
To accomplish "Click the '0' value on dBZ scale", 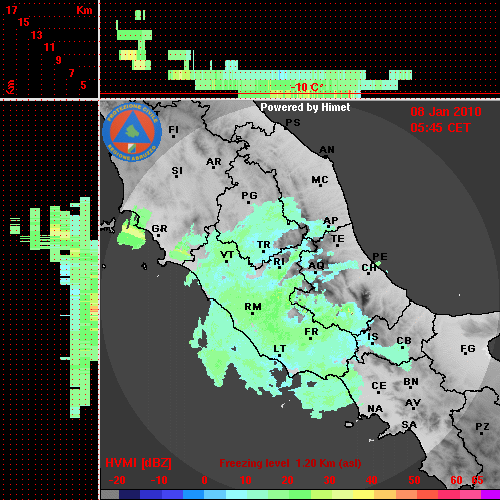I will pos(204,480).
